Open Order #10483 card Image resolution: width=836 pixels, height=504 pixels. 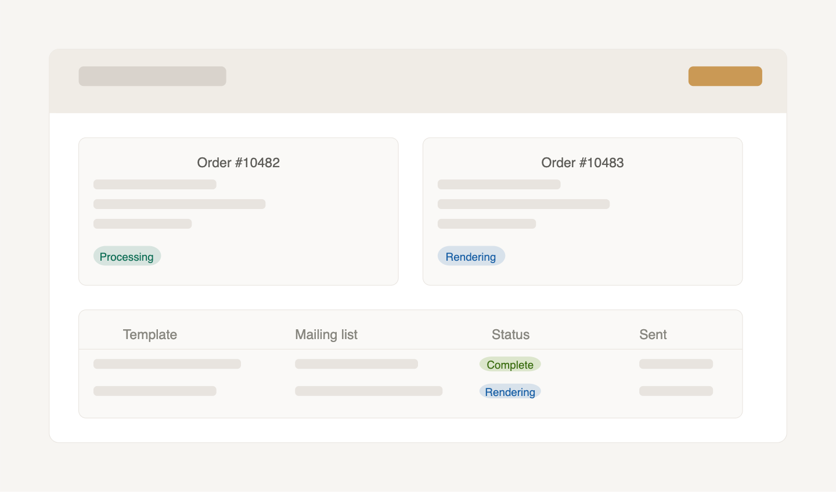[582, 211]
